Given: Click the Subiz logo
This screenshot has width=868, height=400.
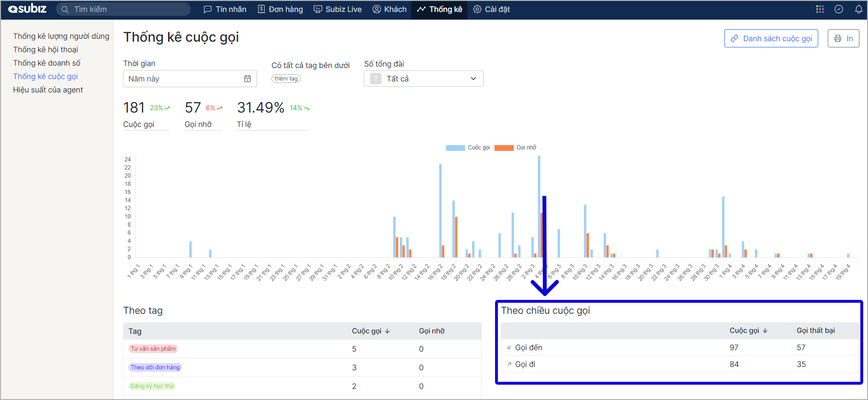Looking at the screenshot, I should point(28,9).
